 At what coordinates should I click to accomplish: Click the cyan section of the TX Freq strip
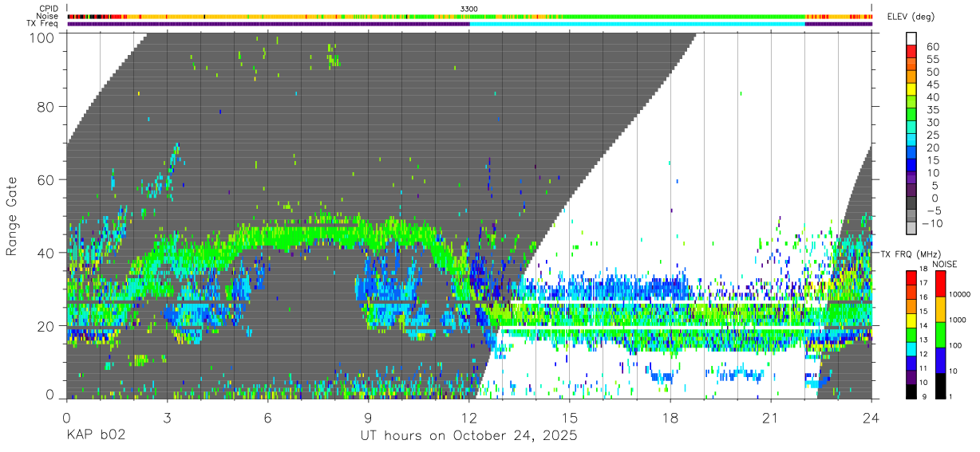pyautogui.click(x=637, y=24)
